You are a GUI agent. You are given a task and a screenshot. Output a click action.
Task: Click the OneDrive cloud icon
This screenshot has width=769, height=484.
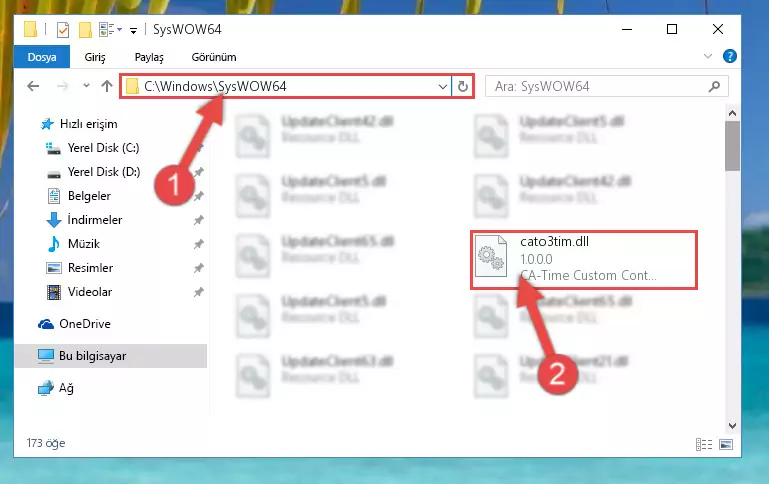click(x=46, y=324)
